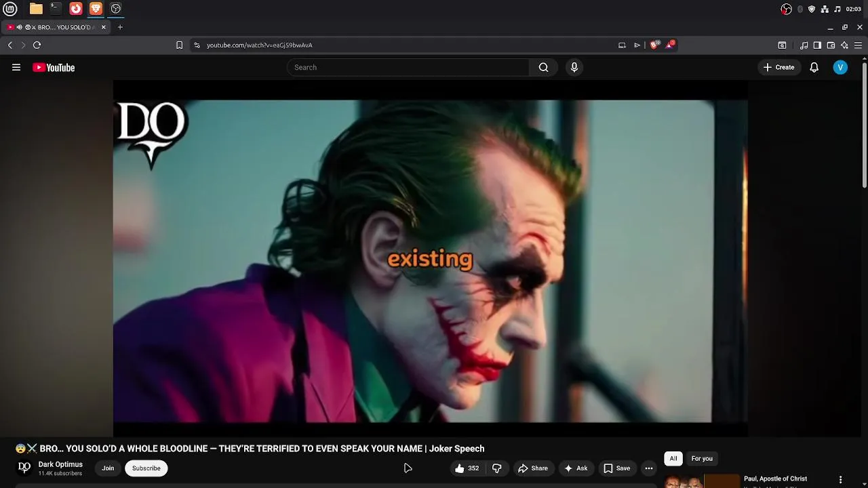Open the notifications bell
Screen dimensions: 868x488
pos(814,67)
